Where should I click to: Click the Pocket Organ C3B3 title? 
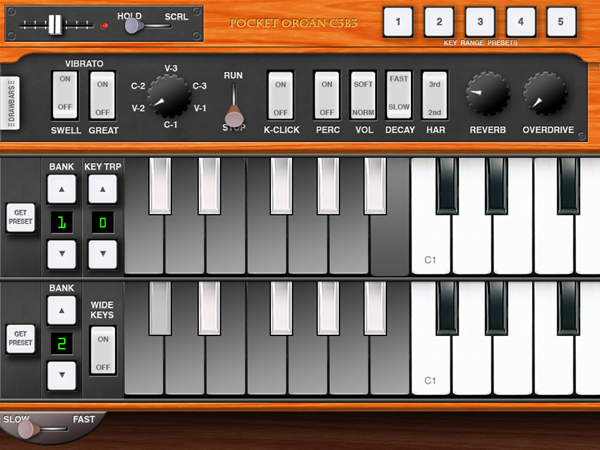click(x=293, y=23)
